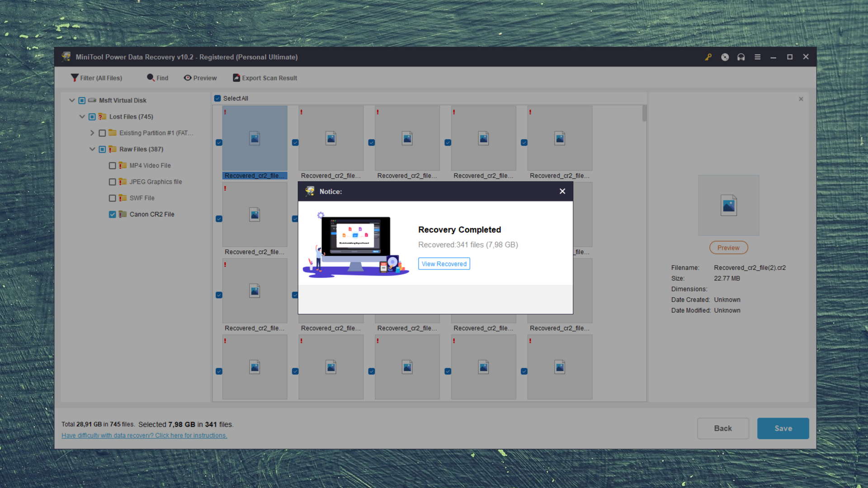Check the JPEG Graphics file checkbox

[x=112, y=182]
